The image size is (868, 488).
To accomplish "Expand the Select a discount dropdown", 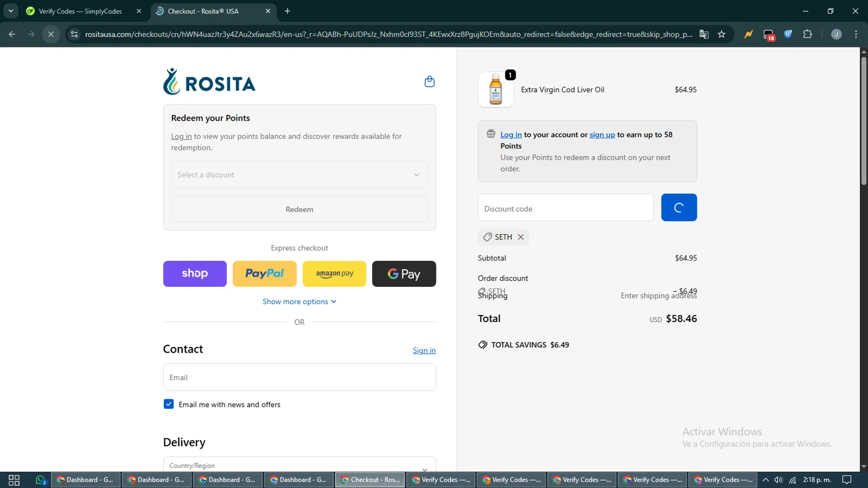I will pos(299,175).
